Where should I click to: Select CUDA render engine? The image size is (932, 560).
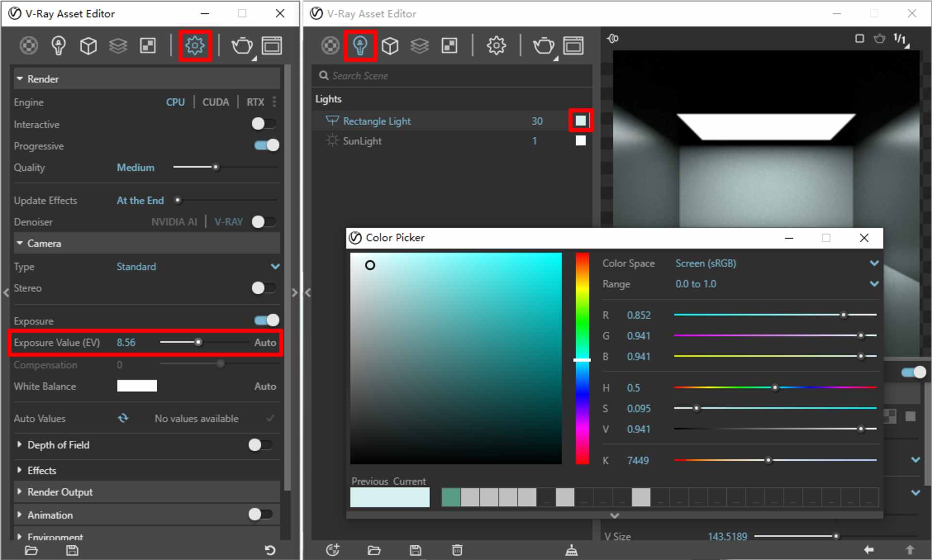pos(216,102)
